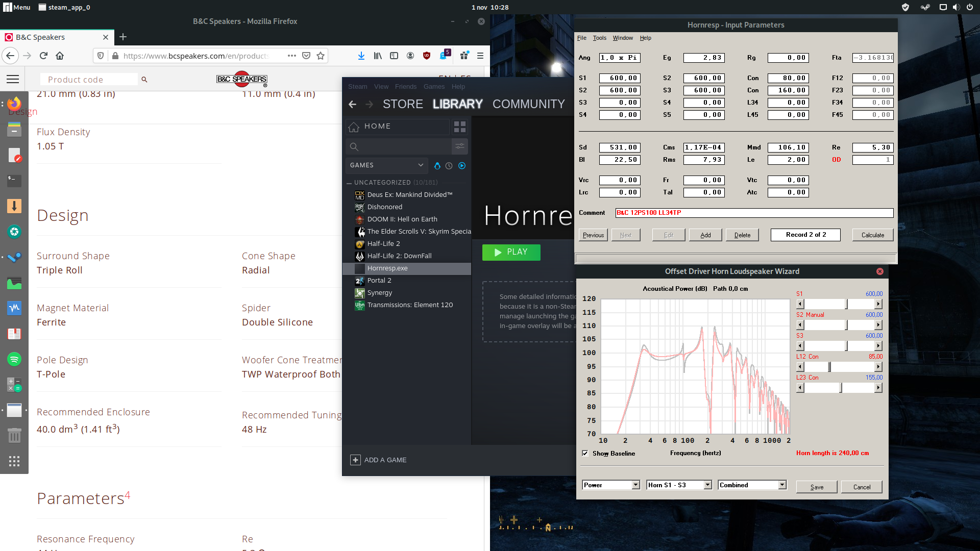980x551 pixels.
Task: Toggle Firefox sidebar icon
Action: 394,56
